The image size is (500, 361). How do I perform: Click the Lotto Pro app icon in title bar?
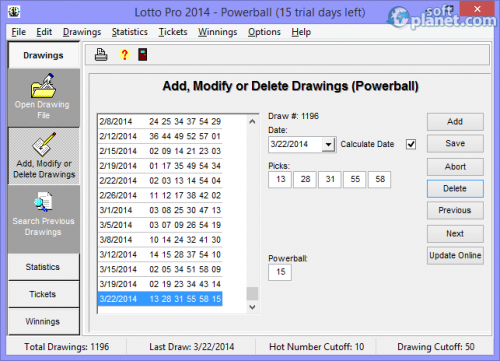(x=14, y=12)
